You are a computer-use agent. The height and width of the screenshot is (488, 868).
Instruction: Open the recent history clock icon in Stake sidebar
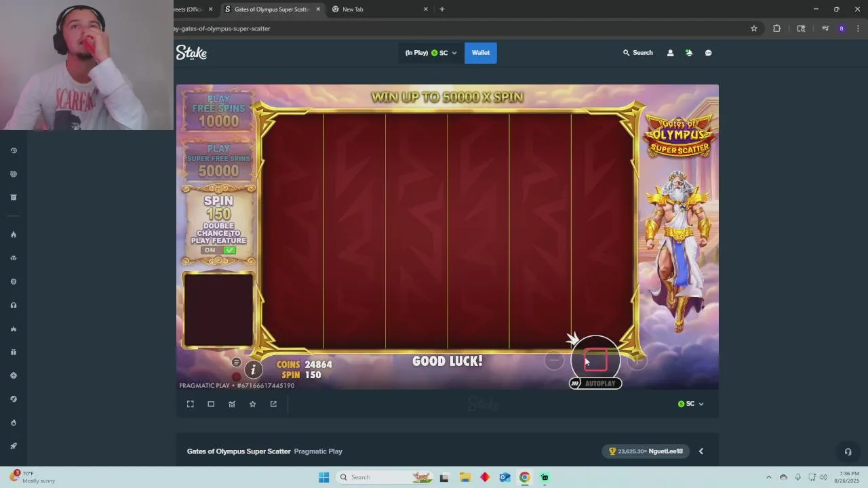[x=14, y=150]
